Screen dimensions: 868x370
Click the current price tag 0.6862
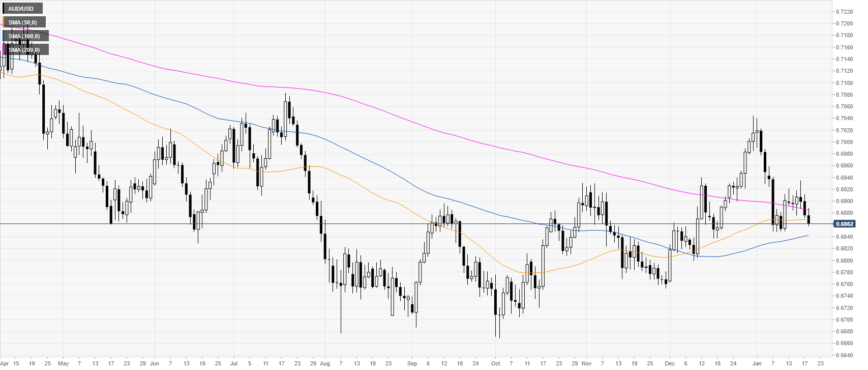845,224
